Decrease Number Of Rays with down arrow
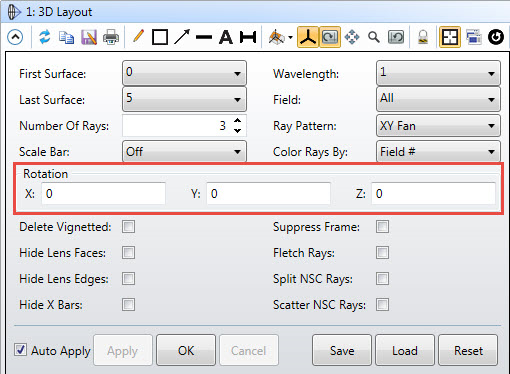 click(237, 130)
